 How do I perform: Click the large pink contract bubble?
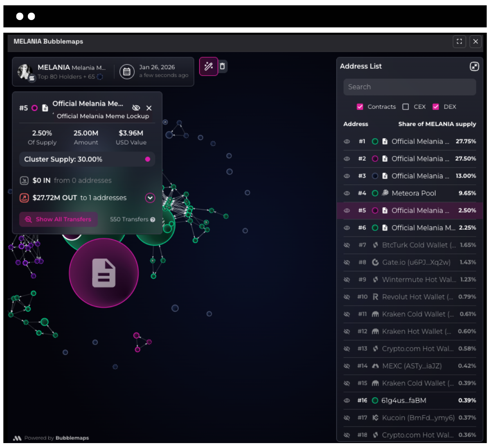(x=104, y=273)
